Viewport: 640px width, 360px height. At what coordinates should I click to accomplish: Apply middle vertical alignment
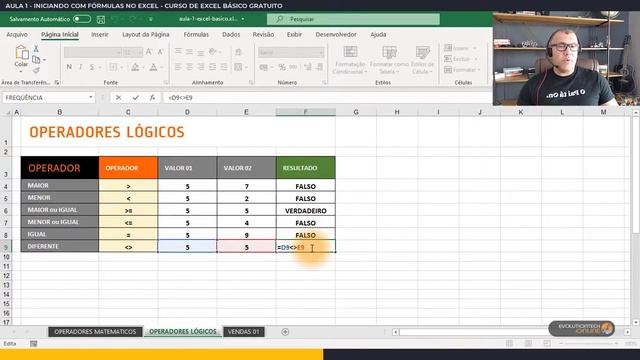pos(189,52)
